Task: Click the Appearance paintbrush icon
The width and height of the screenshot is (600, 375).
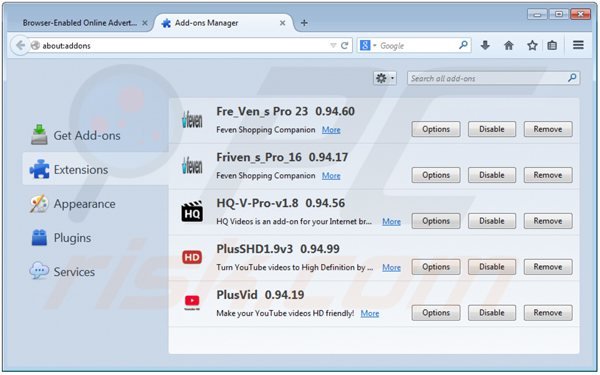Action: point(39,204)
